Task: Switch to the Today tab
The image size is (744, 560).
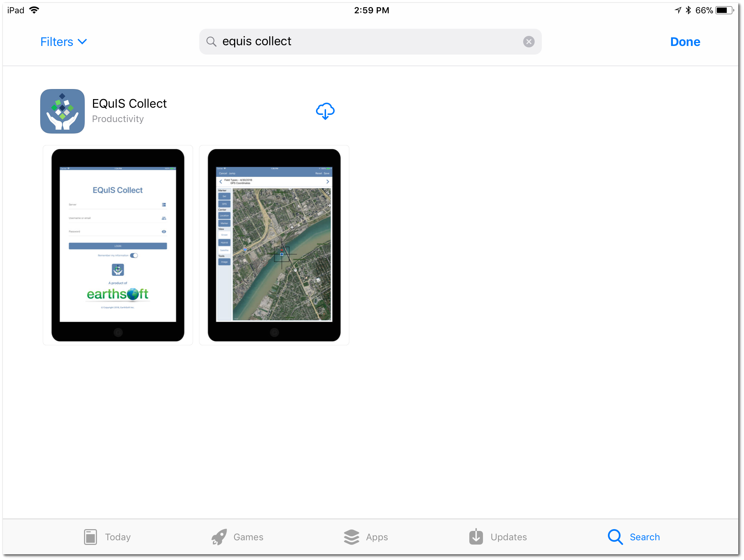Action: tap(107, 537)
